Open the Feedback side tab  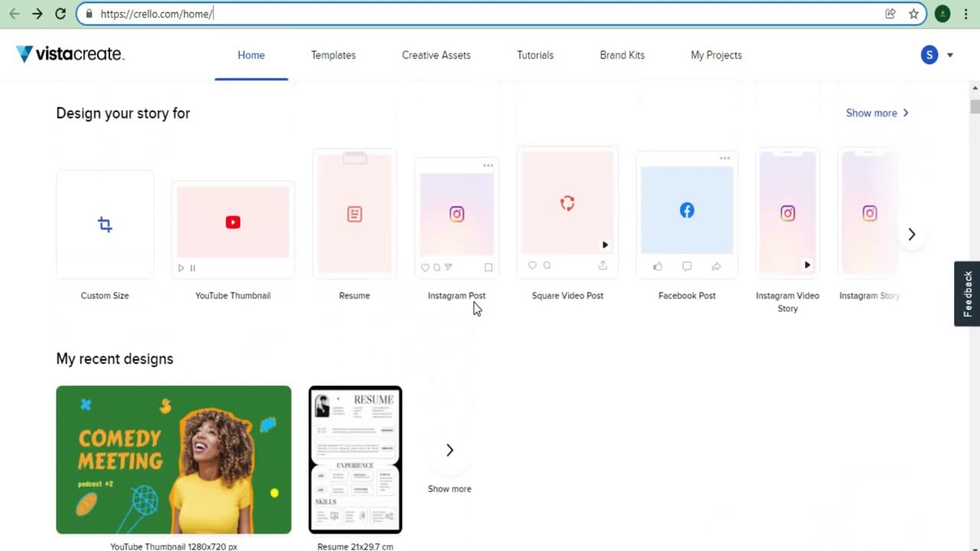click(967, 294)
